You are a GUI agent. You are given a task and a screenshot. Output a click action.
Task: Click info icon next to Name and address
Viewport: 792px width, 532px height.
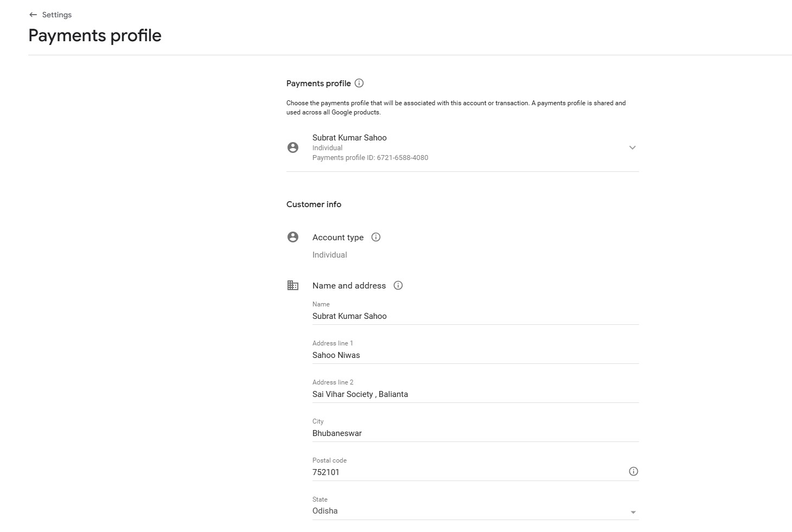[x=398, y=285]
